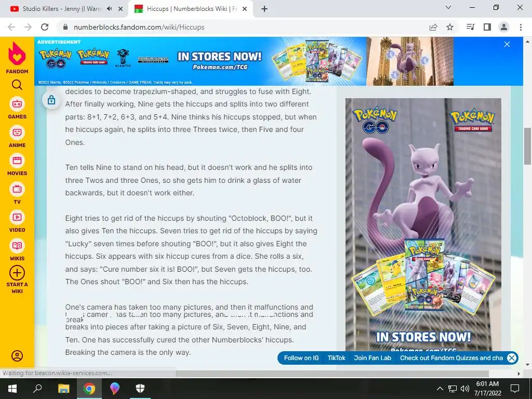This screenshot has width=532, height=399.
Task: Open network icon in system tray
Action: click(453, 389)
